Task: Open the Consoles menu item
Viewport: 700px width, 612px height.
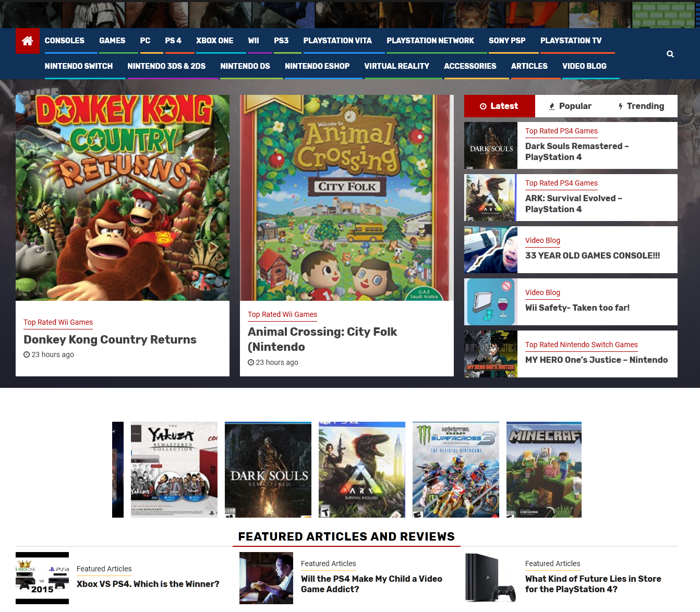Action: pos(65,41)
